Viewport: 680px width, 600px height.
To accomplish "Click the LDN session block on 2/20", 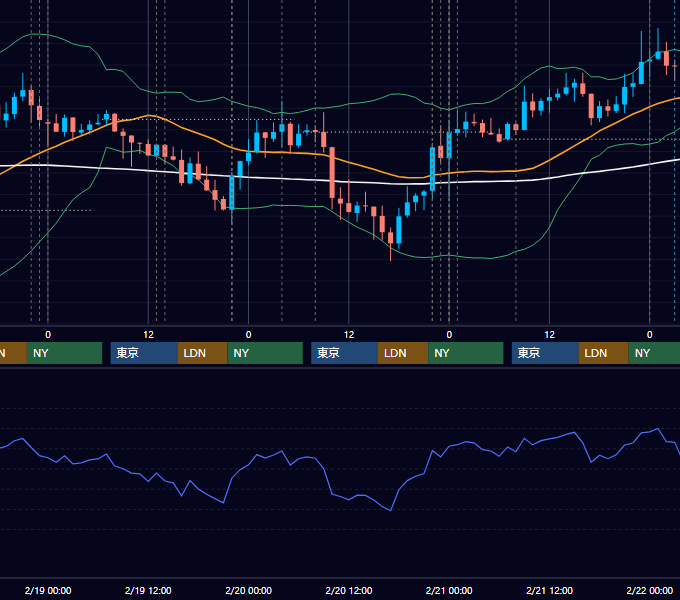I will point(403,353).
